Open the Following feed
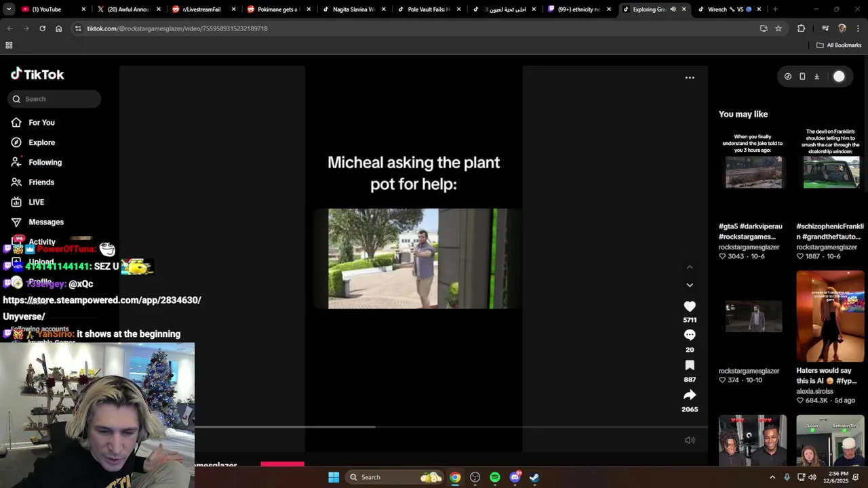The image size is (868, 488). [x=45, y=162]
